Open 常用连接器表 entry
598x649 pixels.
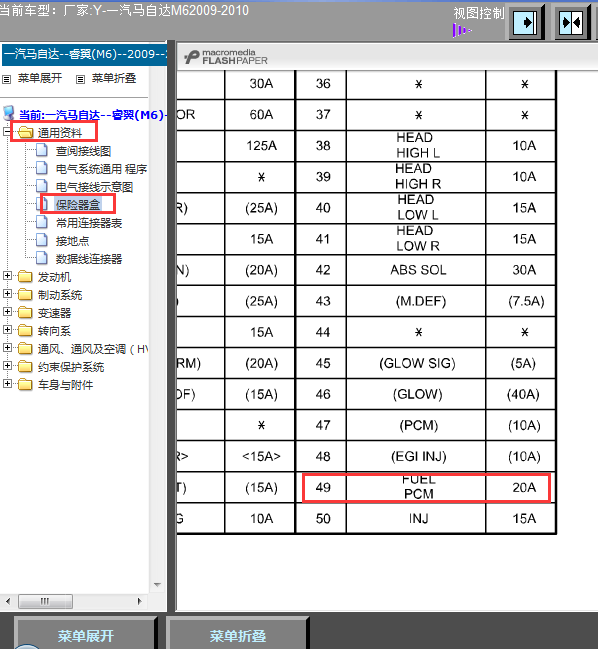pos(89,223)
